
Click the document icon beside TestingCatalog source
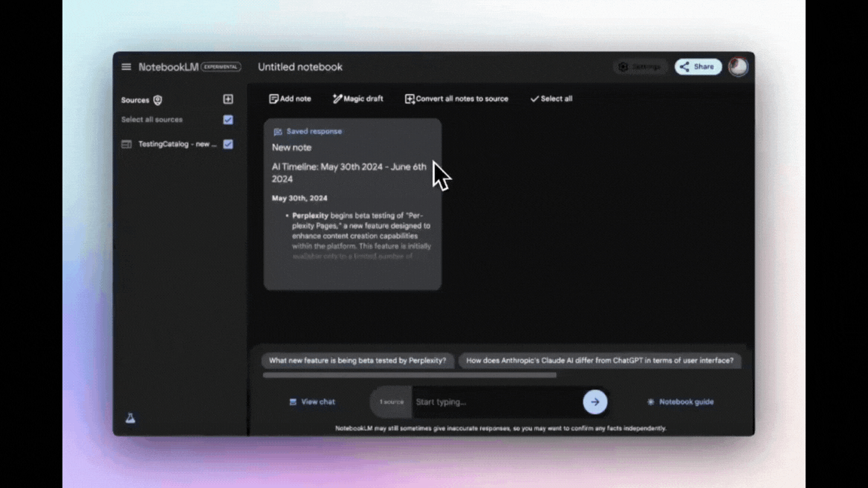[x=127, y=145]
